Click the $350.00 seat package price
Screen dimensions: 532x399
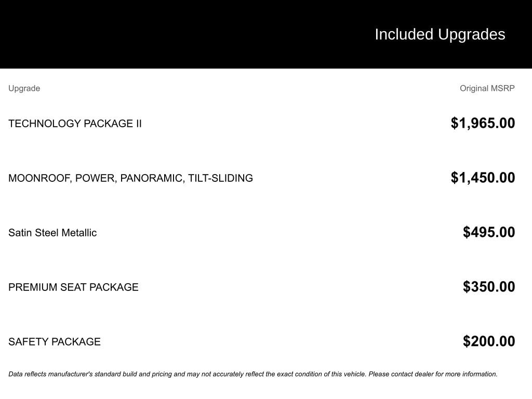[x=489, y=287]
